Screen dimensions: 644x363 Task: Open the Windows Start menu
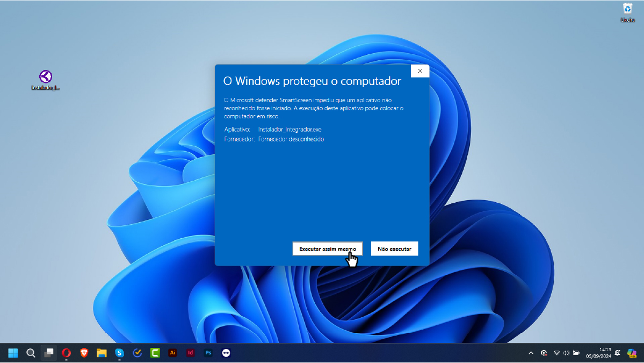(13, 353)
